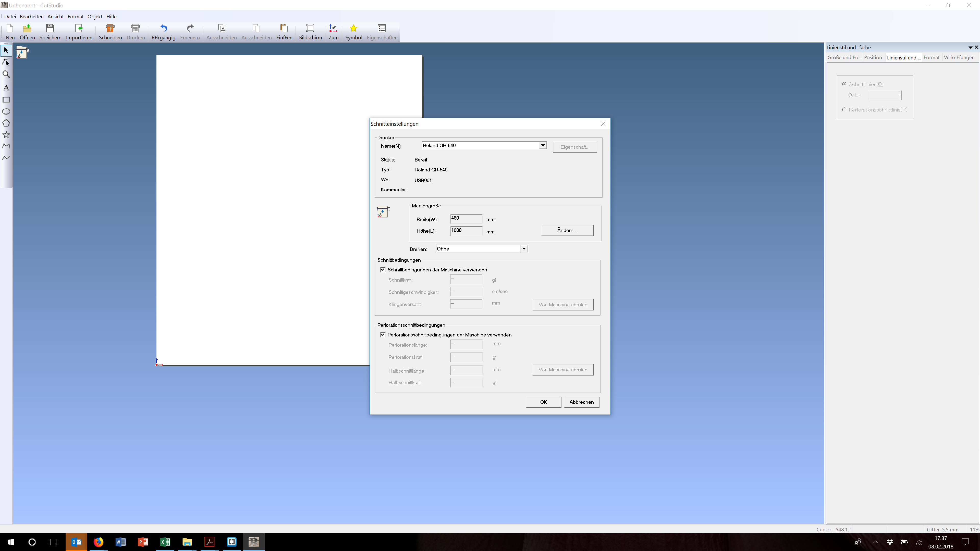Toggle Perforationsschnittbedingungen der Maschine verwenden checkbox

pos(383,335)
